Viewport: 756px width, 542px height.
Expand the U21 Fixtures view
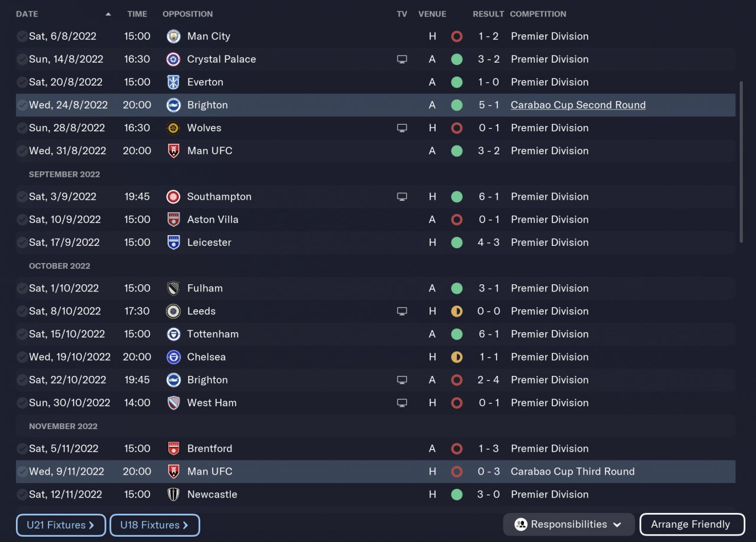pos(61,525)
